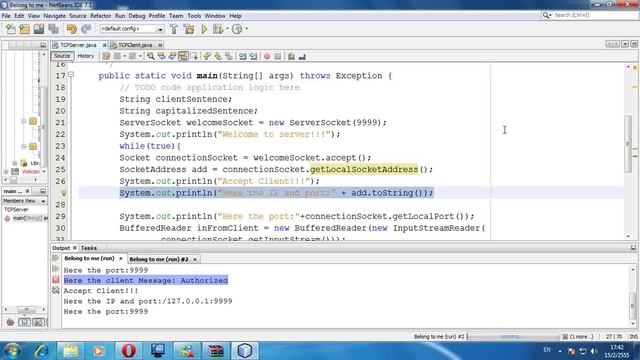Viewport: 640px width, 360px height.
Task: Switch to the TCPServer.java tab
Action: [x=78, y=45]
